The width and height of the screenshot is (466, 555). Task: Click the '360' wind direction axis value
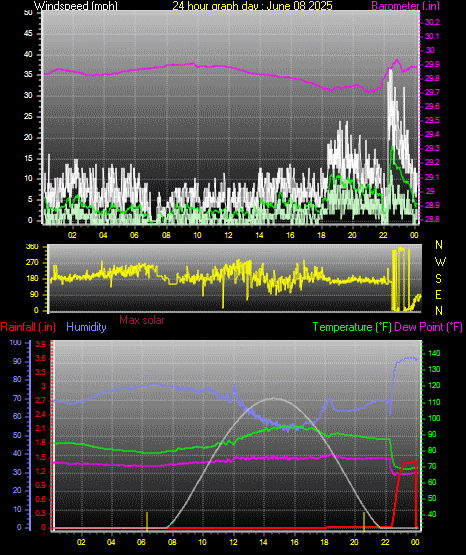[x=32, y=247]
